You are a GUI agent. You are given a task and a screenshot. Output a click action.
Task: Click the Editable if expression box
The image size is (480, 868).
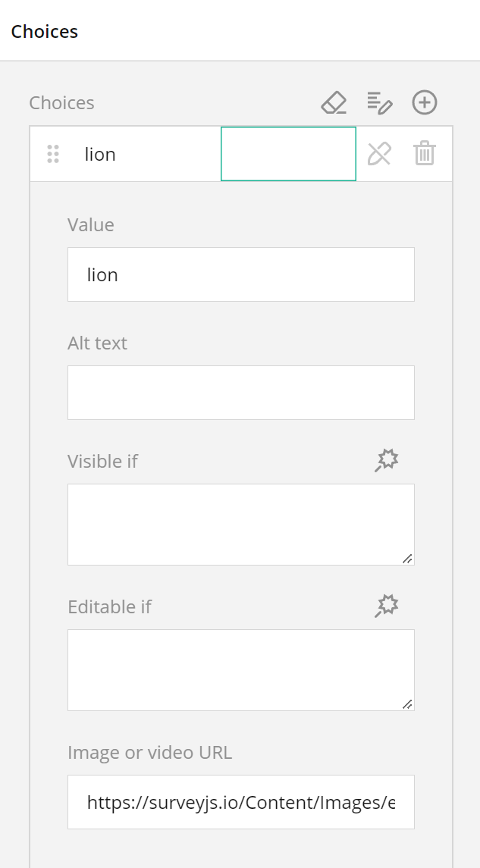(x=240, y=669)
